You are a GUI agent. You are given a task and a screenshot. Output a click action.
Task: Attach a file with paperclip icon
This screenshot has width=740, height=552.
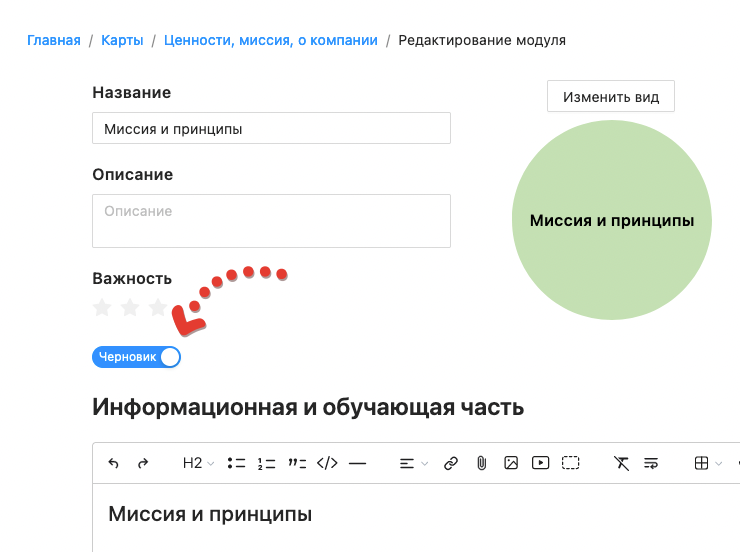tap(481, 463)
